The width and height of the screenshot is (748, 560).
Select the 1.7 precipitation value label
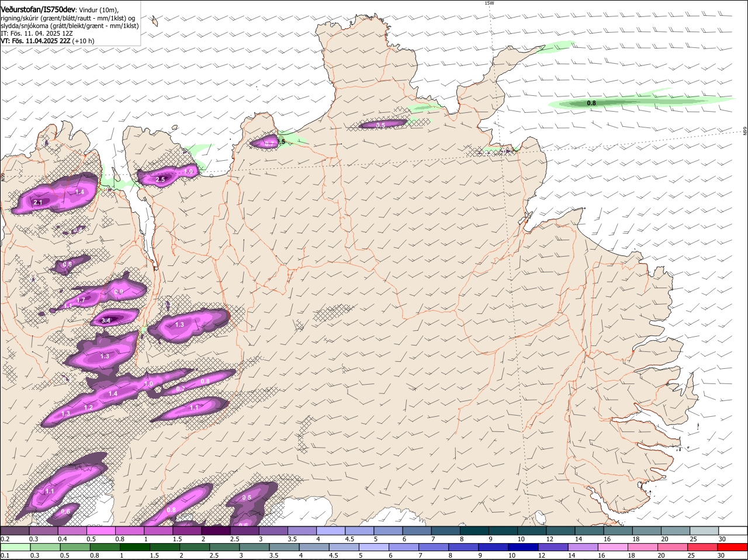pos(81,300)
